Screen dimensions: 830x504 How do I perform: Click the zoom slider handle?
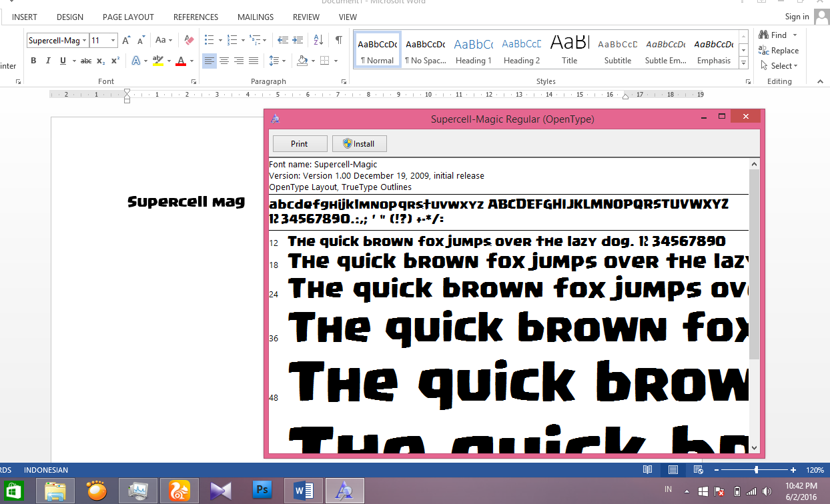point(756,470)
